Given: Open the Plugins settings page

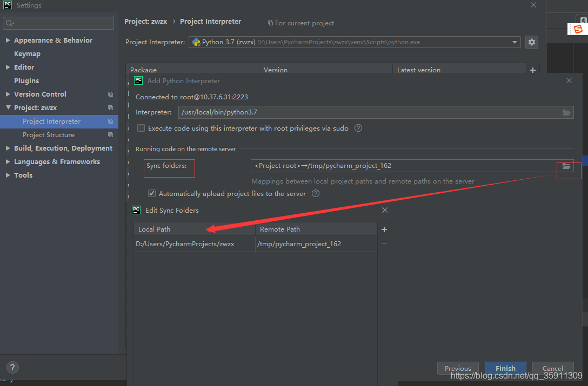Looking at the screenshot, I should [26, 80].
